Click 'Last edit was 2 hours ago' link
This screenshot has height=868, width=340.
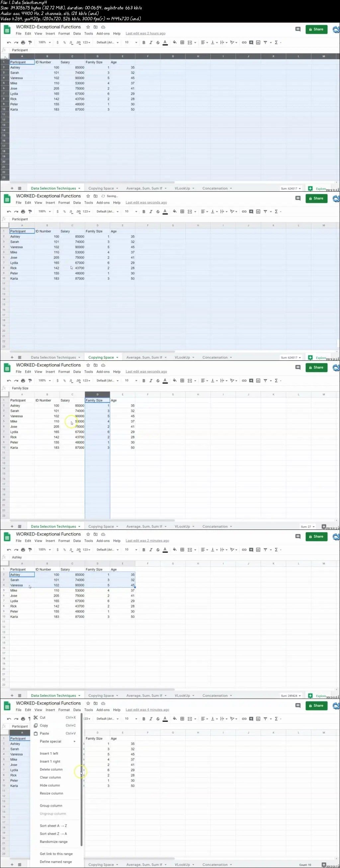point(145,33)
